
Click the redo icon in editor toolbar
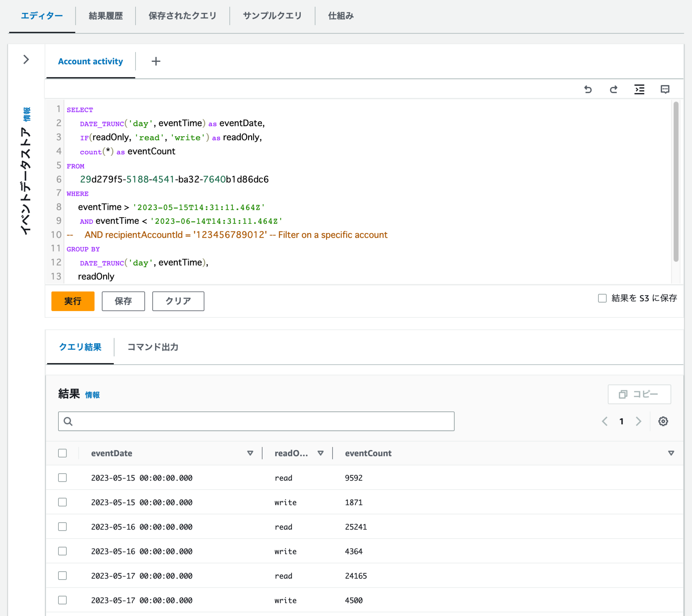pos(614,90)
